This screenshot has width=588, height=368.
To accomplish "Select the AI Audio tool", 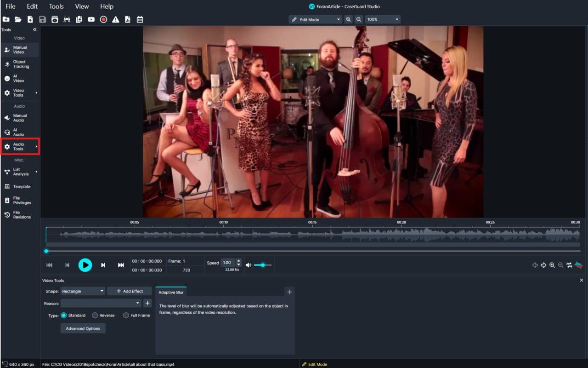I will (x=20, y=132).
